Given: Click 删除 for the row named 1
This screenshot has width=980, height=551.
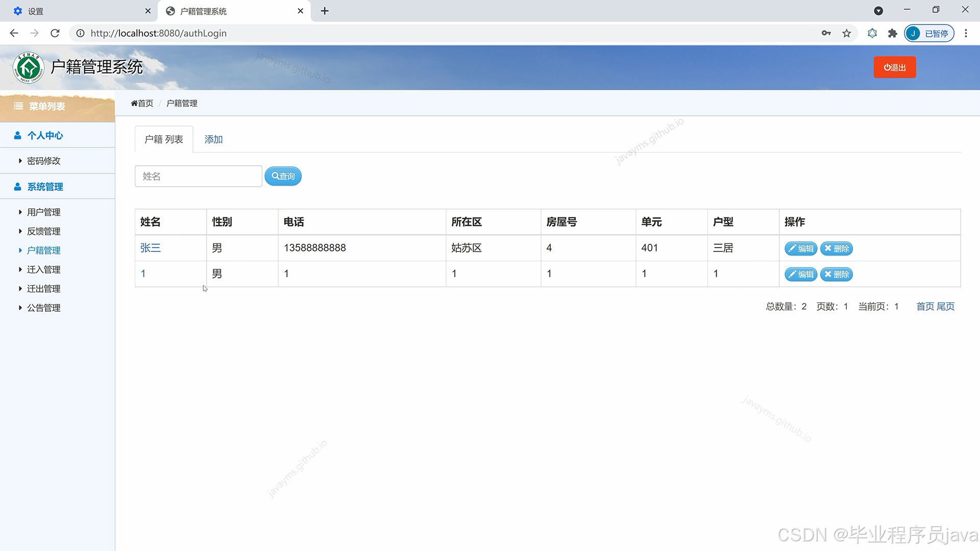Looking at the screenshot, I should pyautogui.click(x=837, y=274).
